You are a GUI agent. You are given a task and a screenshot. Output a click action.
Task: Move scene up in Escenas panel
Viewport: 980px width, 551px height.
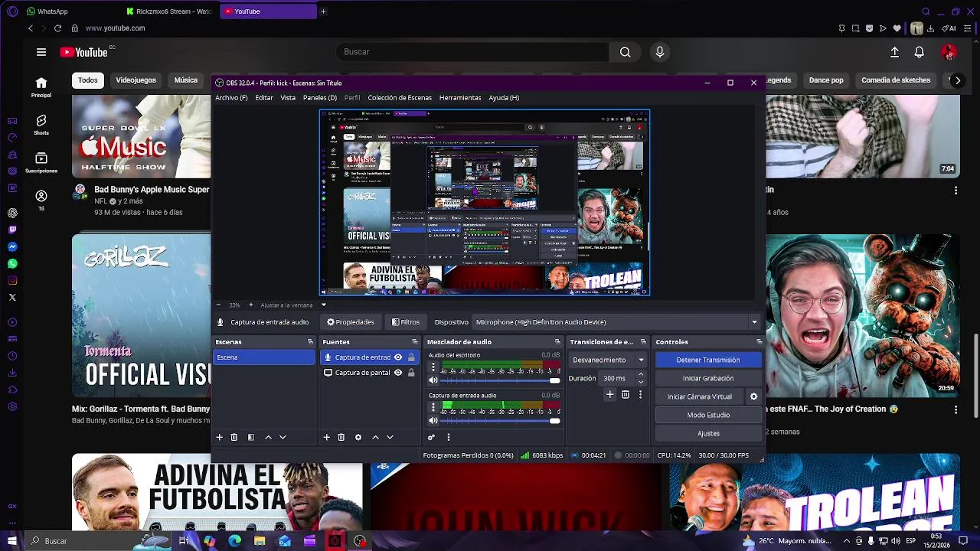(268, 437)
